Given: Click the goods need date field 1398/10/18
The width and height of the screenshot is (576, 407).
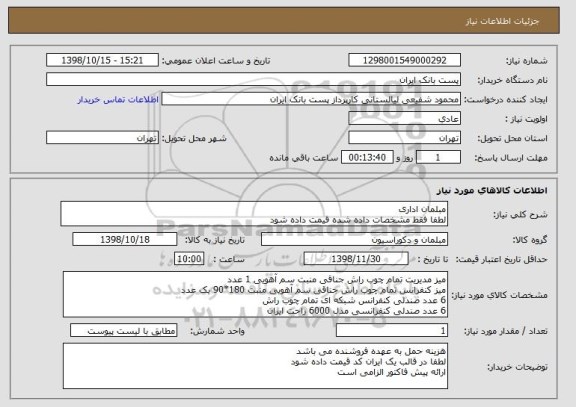Looking at the screenshot, I should 125,239.
